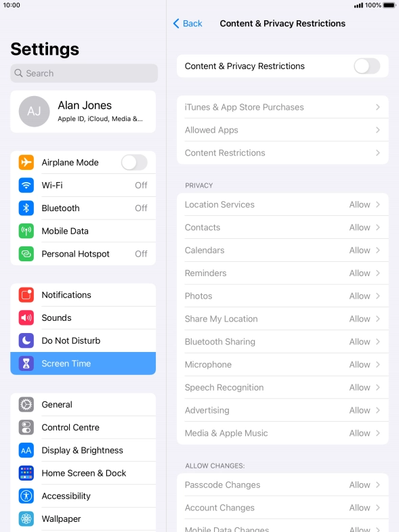This screenshot has width=399, height=532.
Task: Tap the Airplane Mode orange icon
Action: pyautogui.click(x=26, y=162)
